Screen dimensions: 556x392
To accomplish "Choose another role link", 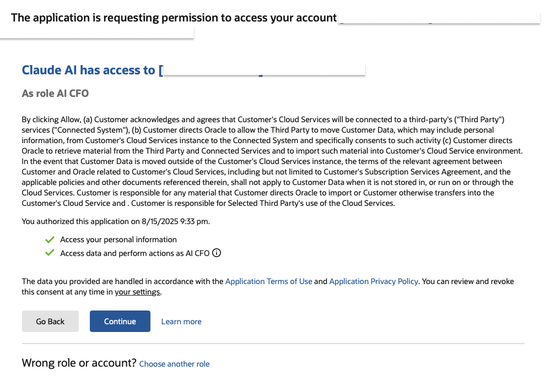I will (x=174, y=364).
